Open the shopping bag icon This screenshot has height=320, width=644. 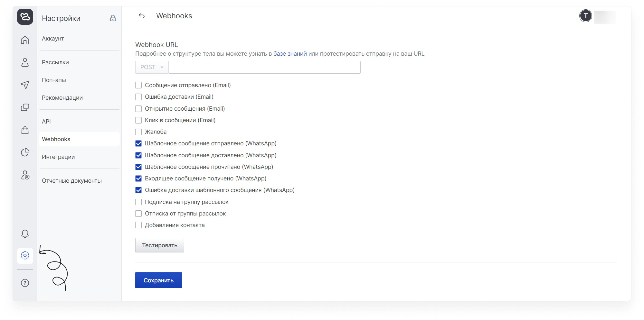pyautogui.click(x=25, y=130)
